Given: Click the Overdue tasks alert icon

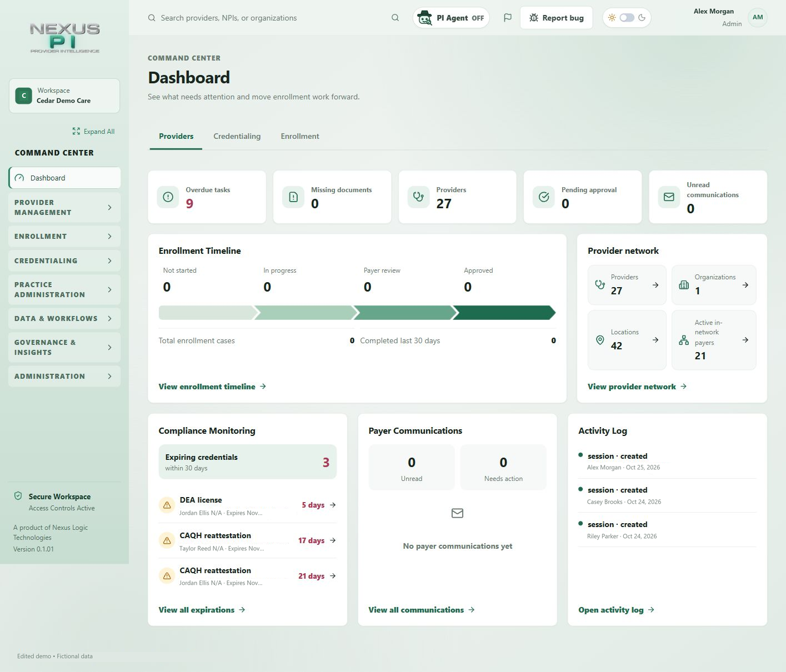Looking at the screenshot, I should (168, 197).
